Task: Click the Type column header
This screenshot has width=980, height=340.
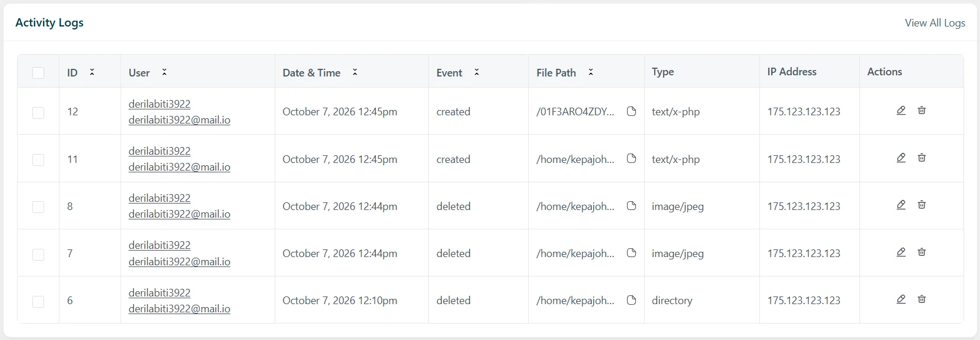Action: click(663, 71)
